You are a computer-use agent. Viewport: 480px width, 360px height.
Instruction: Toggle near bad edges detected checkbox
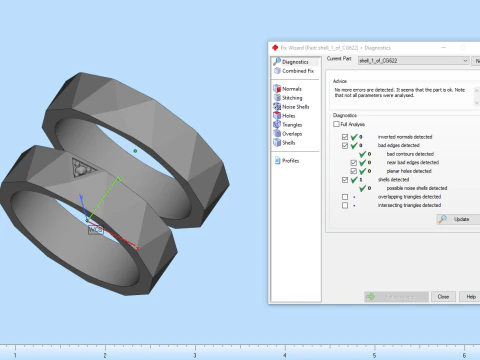[354, 163]
